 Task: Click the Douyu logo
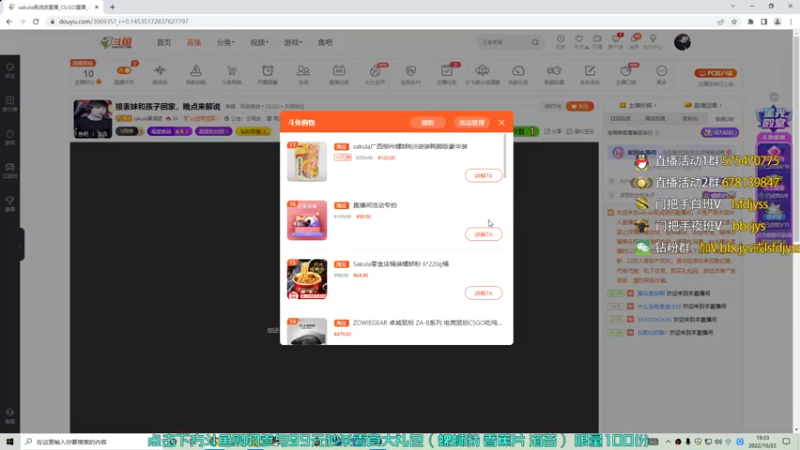pos(116,42)
